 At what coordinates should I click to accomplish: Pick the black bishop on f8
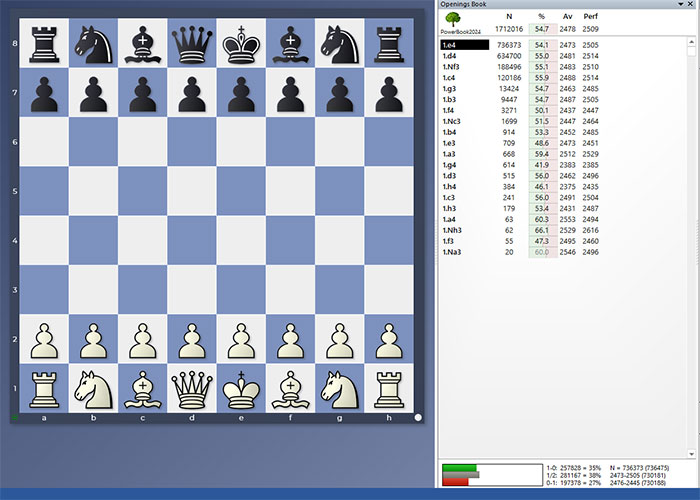click(x=291, y=44)
